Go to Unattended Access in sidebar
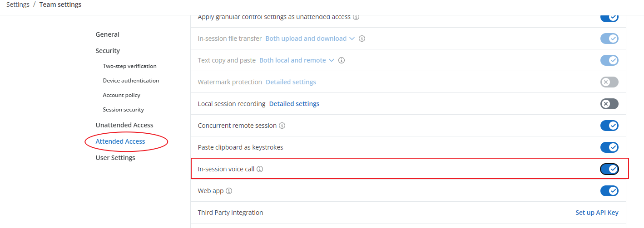Screen dimensions: 644x228 tap(124, 125)
